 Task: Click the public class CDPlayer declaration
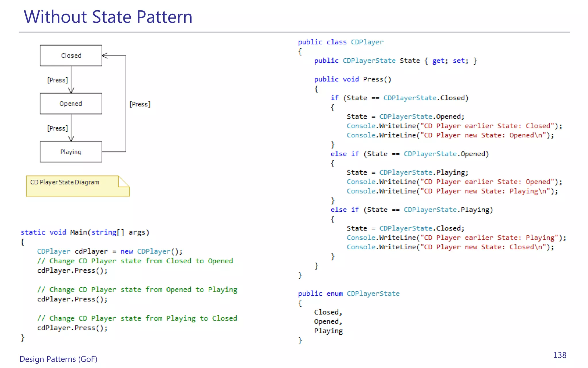[340, 42]
